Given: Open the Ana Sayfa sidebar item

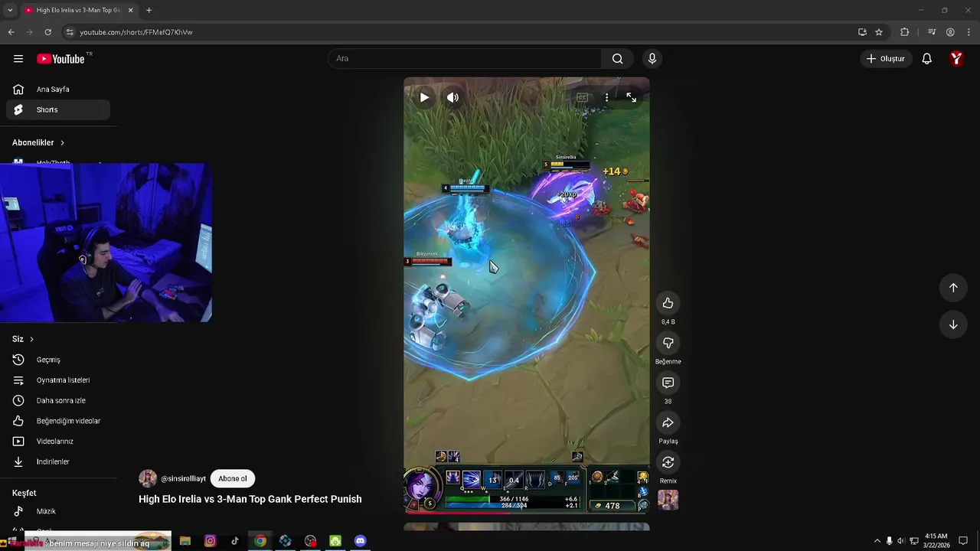Looking at the screenshot, I should [x=58, y=90].
